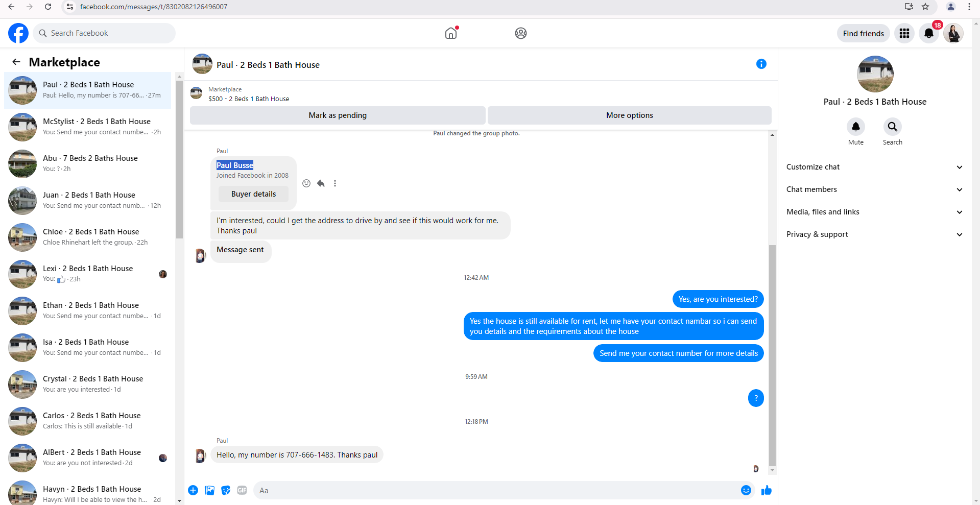Install app icon in address bar

909,7
